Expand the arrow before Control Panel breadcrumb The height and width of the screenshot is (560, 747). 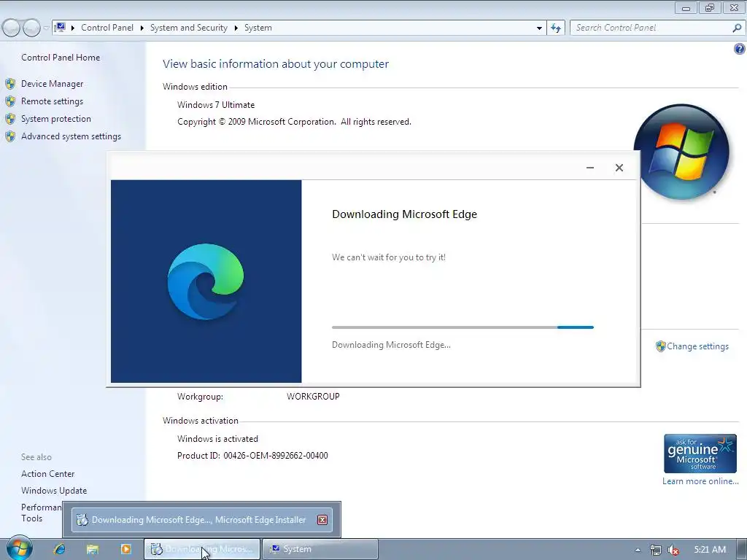point(73,28)
